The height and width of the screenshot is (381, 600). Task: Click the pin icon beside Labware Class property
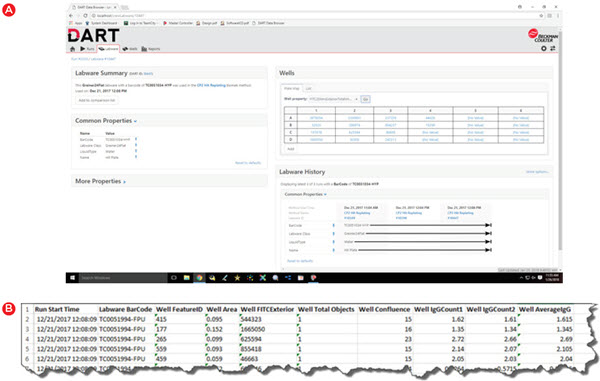136,145
